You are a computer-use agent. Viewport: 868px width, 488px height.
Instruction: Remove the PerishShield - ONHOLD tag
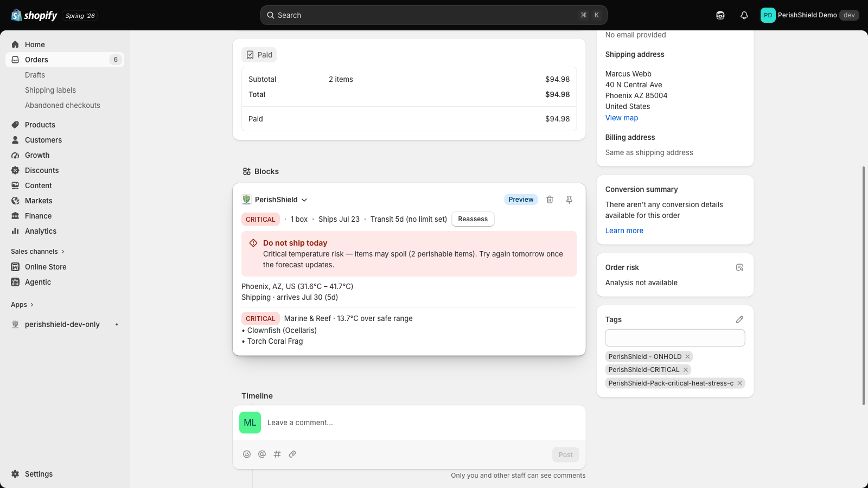point(687,357)
